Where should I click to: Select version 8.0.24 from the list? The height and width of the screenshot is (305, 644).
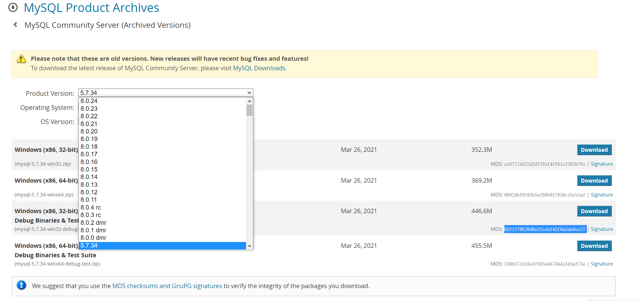pyautogui.click(x=89, y=101)
